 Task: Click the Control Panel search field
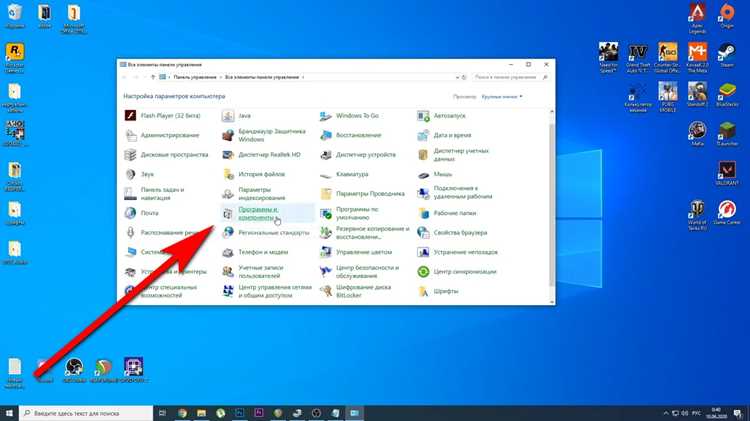coord(510,77)
